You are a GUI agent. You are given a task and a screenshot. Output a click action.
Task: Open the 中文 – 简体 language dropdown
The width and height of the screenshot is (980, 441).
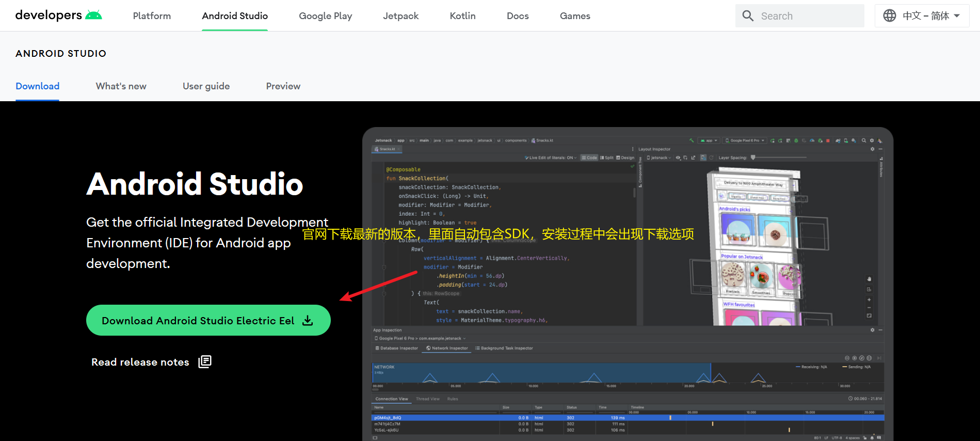point(922,16)
